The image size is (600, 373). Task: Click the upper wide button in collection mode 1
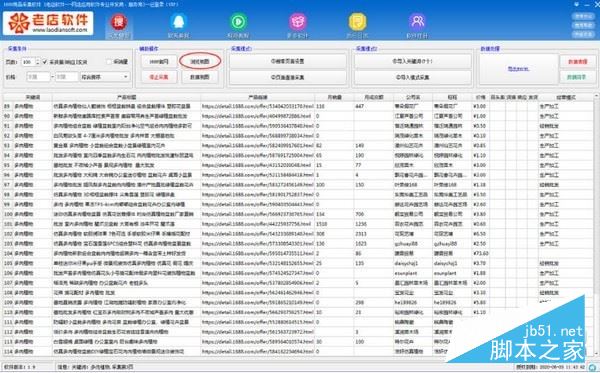point(287,61)
